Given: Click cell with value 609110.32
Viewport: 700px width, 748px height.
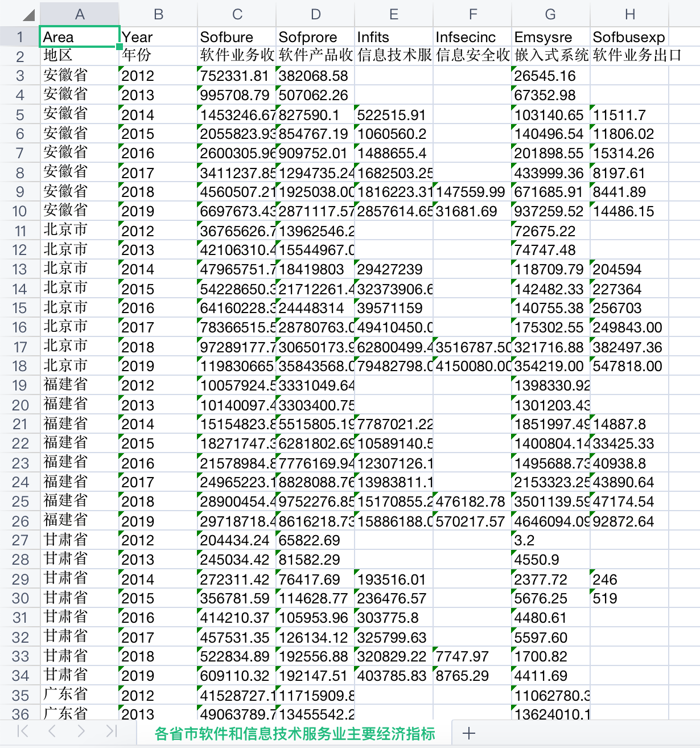Looking at the screenshot, I should tap(237, 676).
